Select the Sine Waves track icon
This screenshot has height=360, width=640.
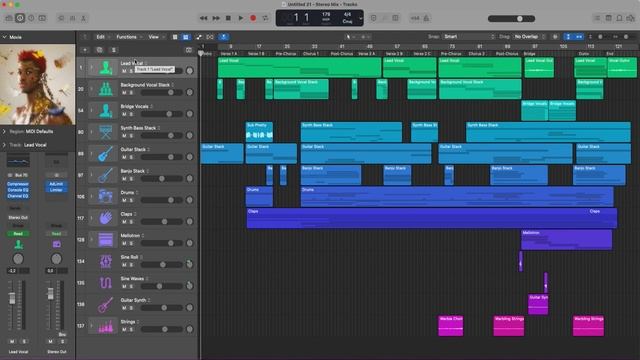[x=106, y=282]
